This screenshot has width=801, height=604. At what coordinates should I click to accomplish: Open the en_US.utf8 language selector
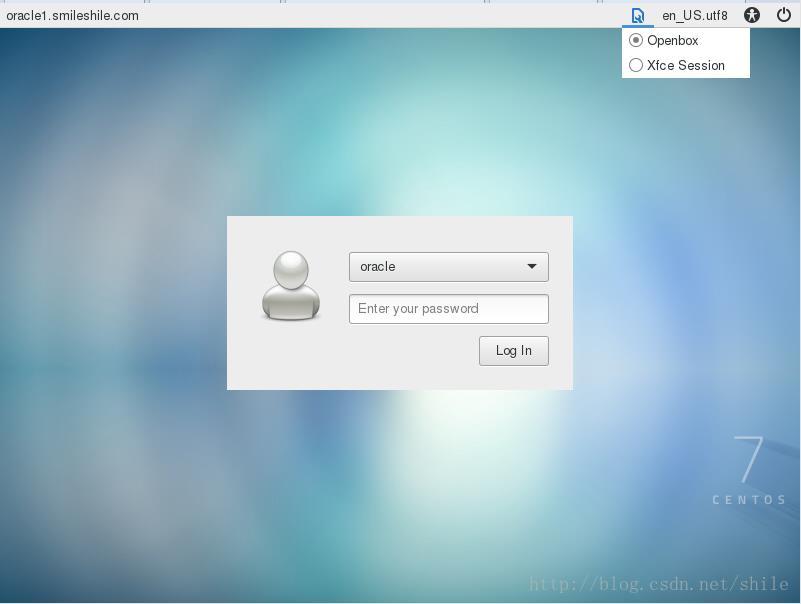tap(695, 15)
